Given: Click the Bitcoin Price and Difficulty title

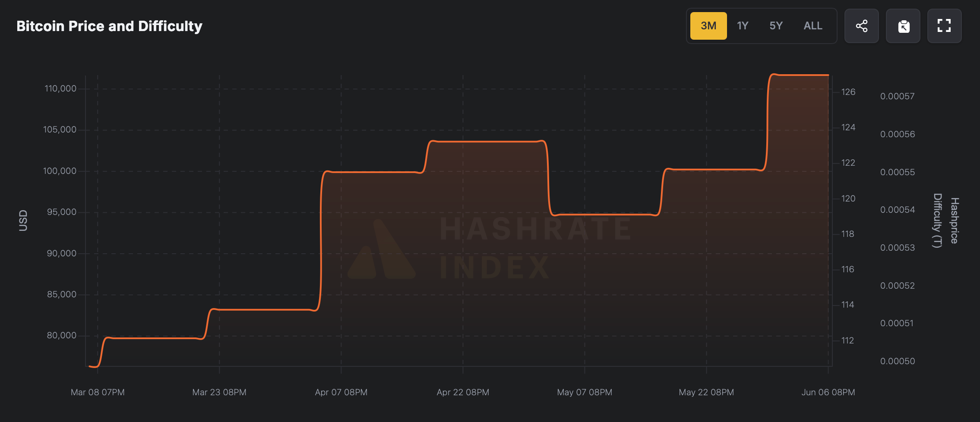Looking at the screenshot, I should (109, 26).
